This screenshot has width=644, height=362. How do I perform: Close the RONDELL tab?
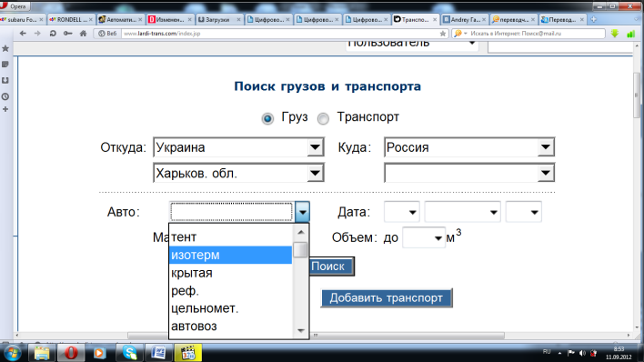[91, 19]
